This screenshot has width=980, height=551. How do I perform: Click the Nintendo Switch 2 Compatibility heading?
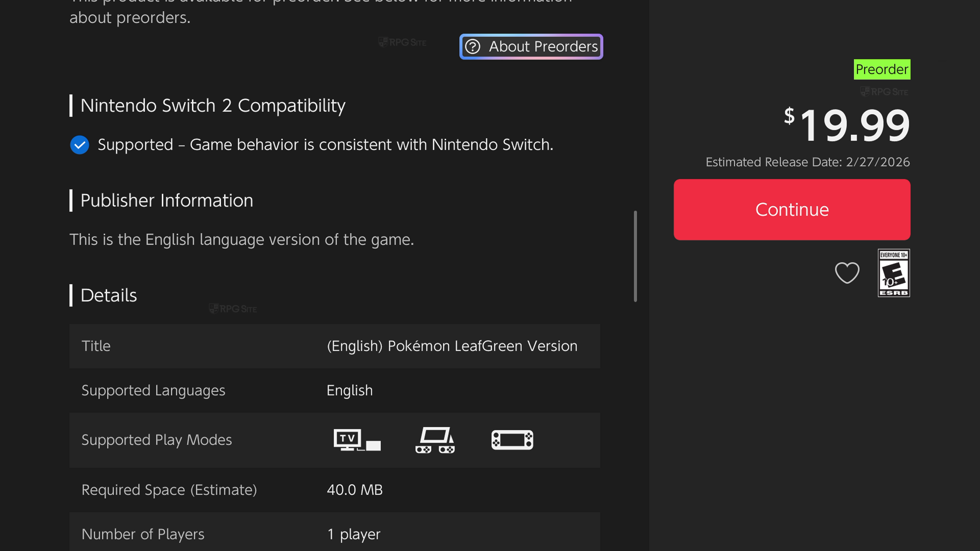(213, 106)
